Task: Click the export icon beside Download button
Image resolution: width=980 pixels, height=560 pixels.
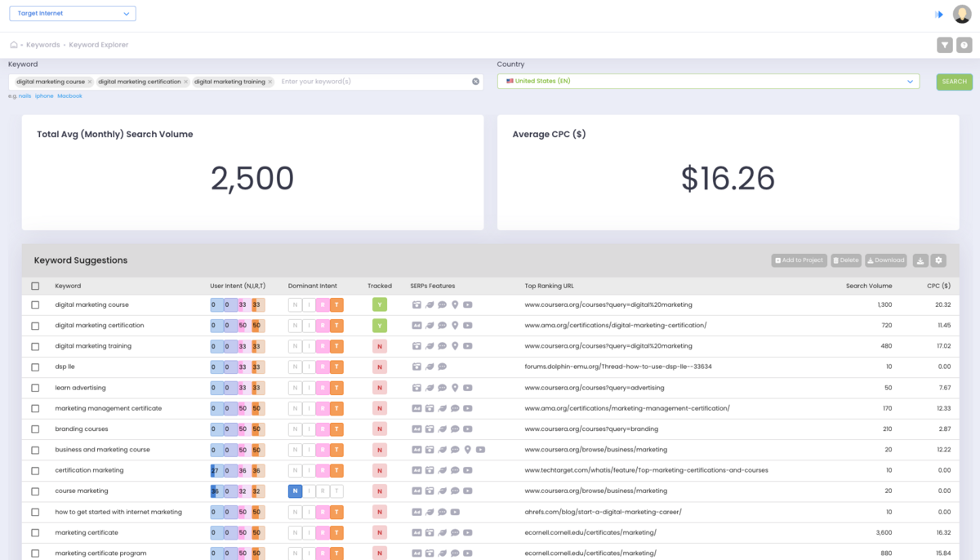Action: coord(920,260)
